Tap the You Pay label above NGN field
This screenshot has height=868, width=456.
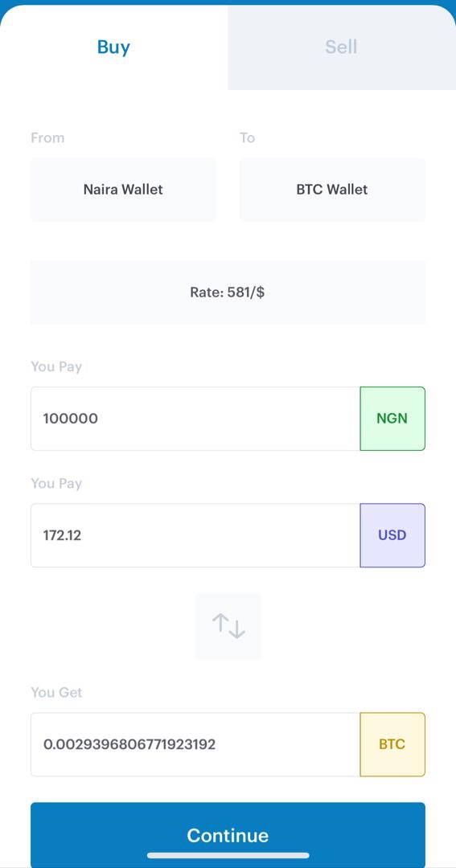coord(56,366)
